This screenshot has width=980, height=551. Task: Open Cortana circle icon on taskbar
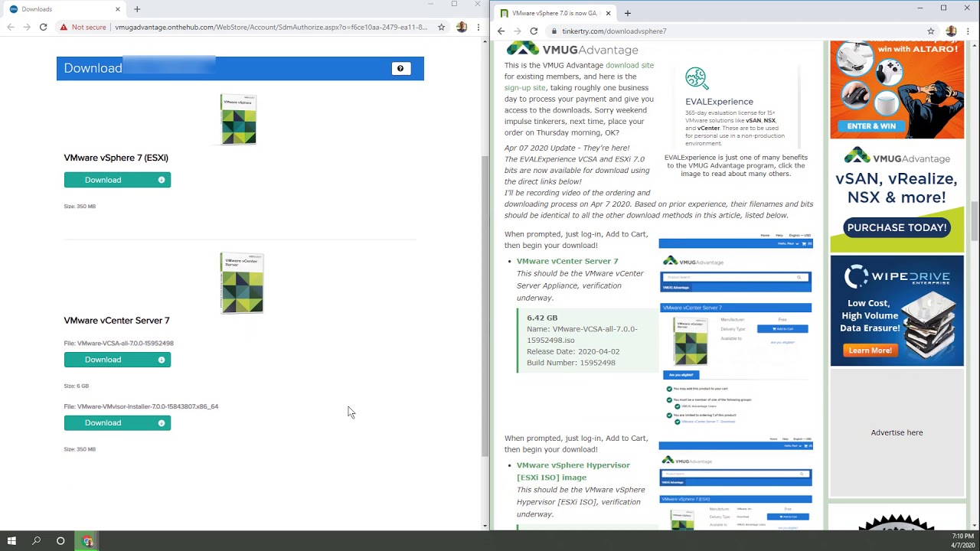(x=60, y=541)
